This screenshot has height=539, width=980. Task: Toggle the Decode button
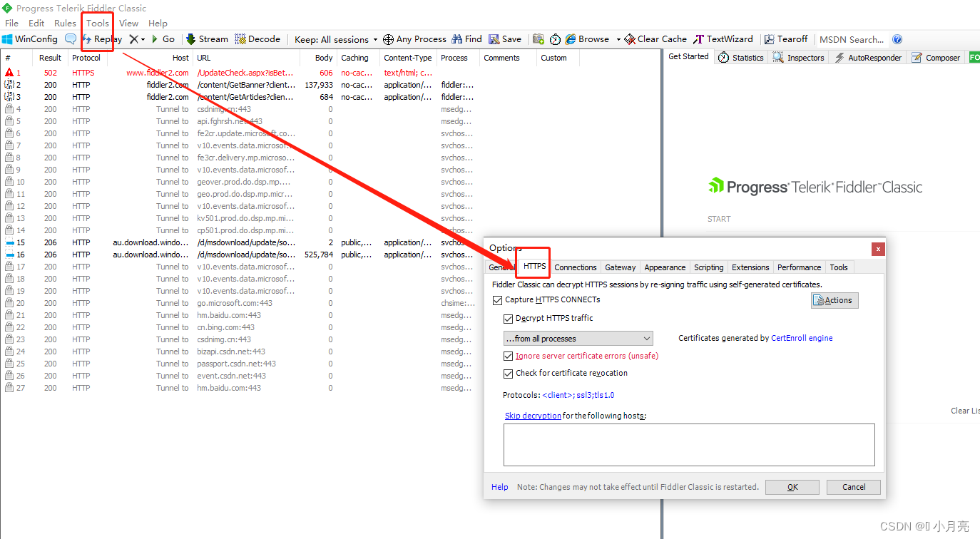coord(257,39)
